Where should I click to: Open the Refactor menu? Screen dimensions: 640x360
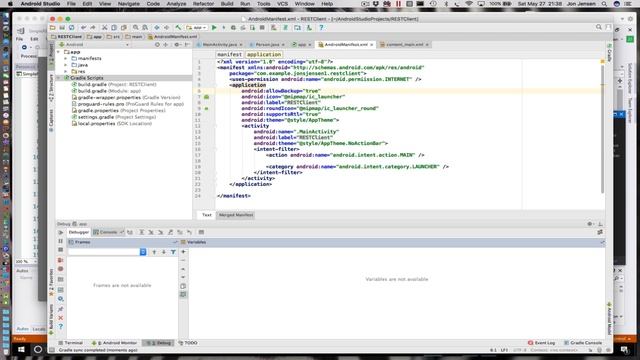pos(203,4)
